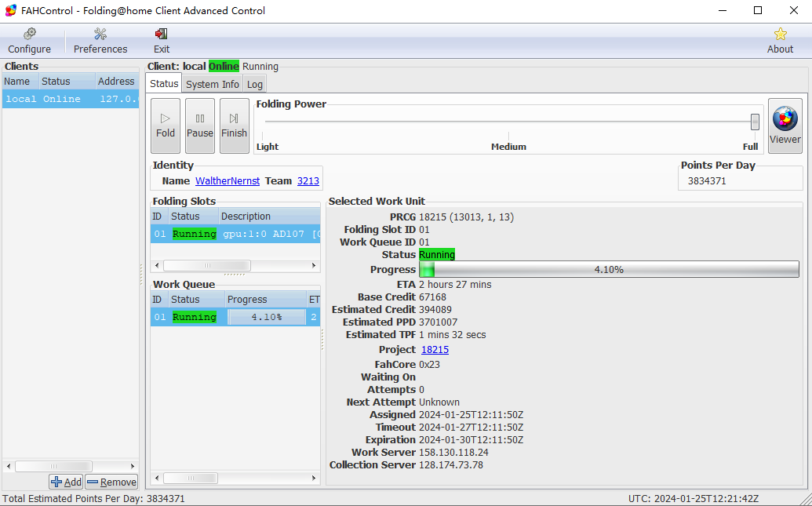Add a new client
This screenshot has width=812, height=506.
click(66, 482)
